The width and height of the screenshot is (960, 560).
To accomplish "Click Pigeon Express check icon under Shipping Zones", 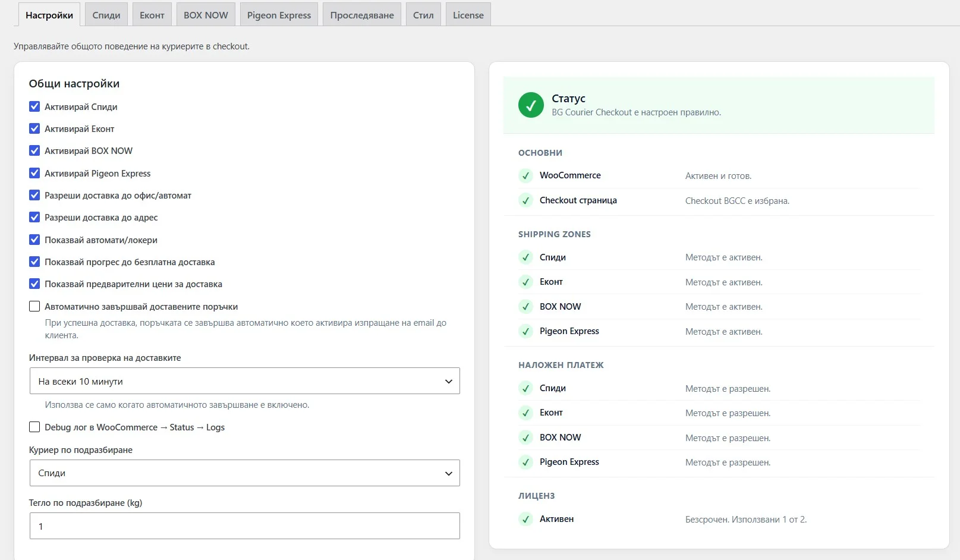I will tap(525, 331).
